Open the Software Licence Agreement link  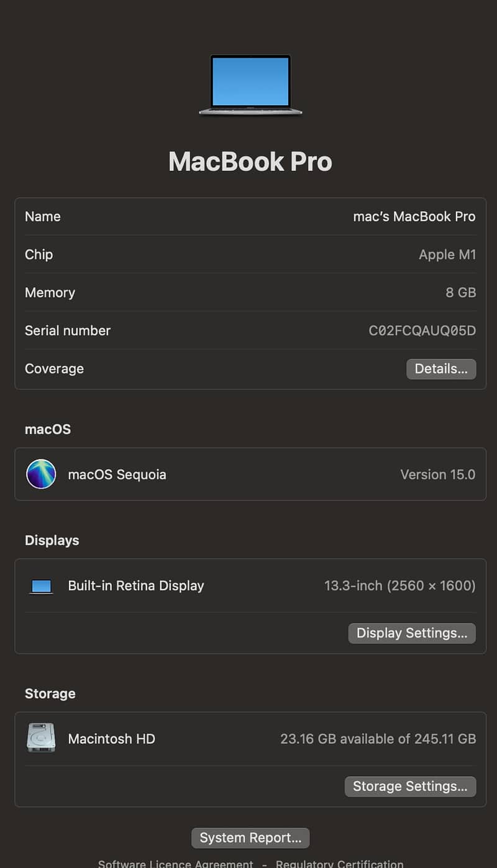pos(176,863)
